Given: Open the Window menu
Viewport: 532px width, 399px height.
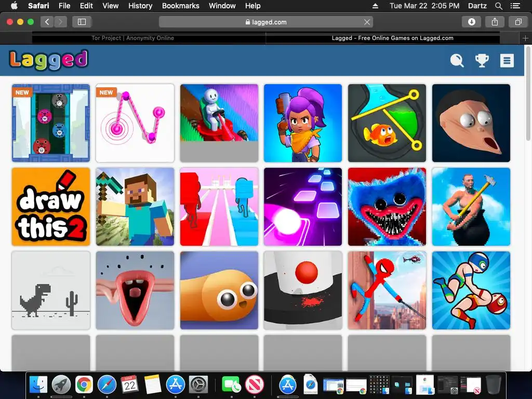Looking at the screenshot, I should (x=222, y=6).
